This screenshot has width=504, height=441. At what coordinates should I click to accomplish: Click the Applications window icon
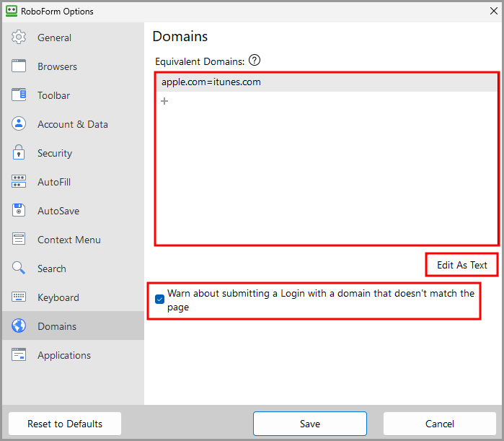[19, 355]
